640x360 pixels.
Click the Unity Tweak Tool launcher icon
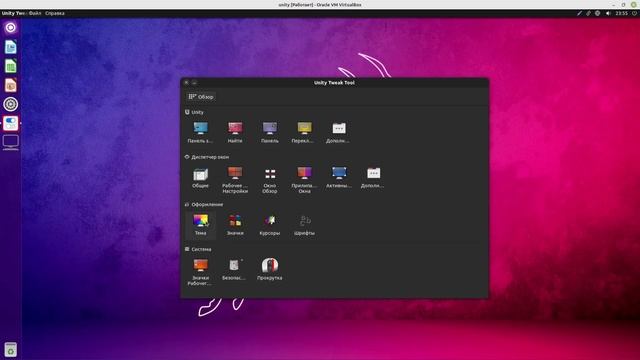11,123
